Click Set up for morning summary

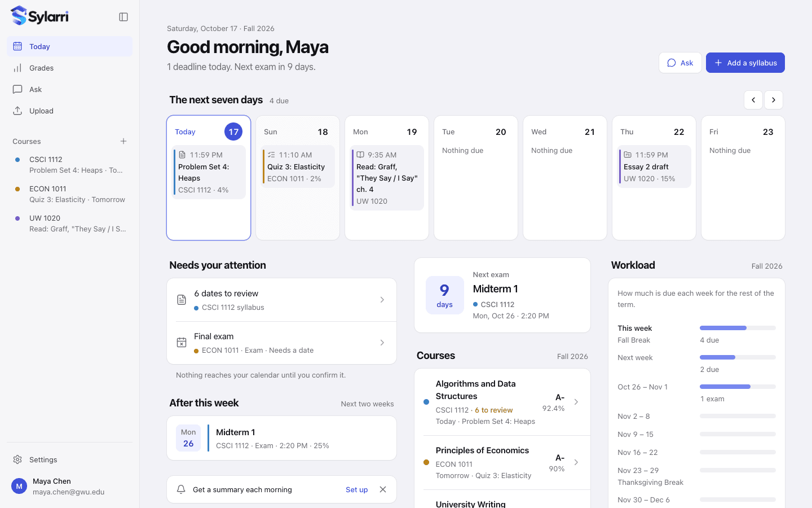click(x=356, y=489)
